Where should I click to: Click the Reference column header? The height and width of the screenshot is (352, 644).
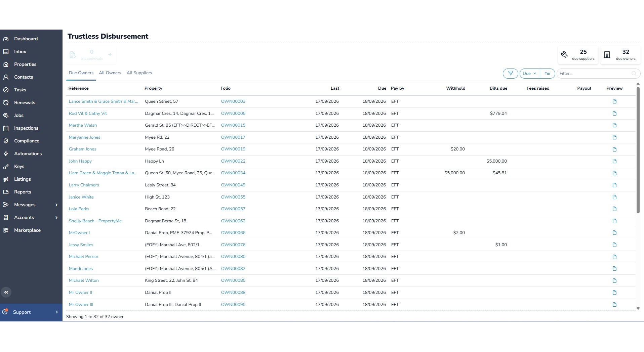pyautogui.click(x=78, y=88)
